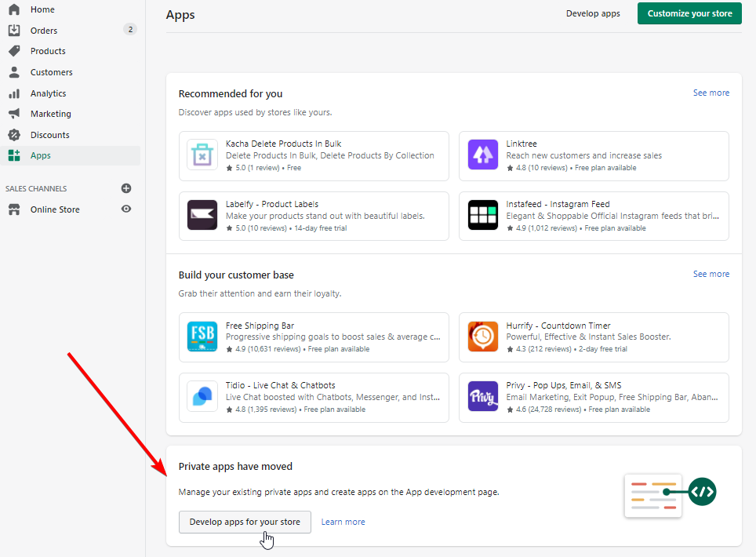Add a sales channel with plus icon
The width and height of the screenshot is (756, 557).
126,188
